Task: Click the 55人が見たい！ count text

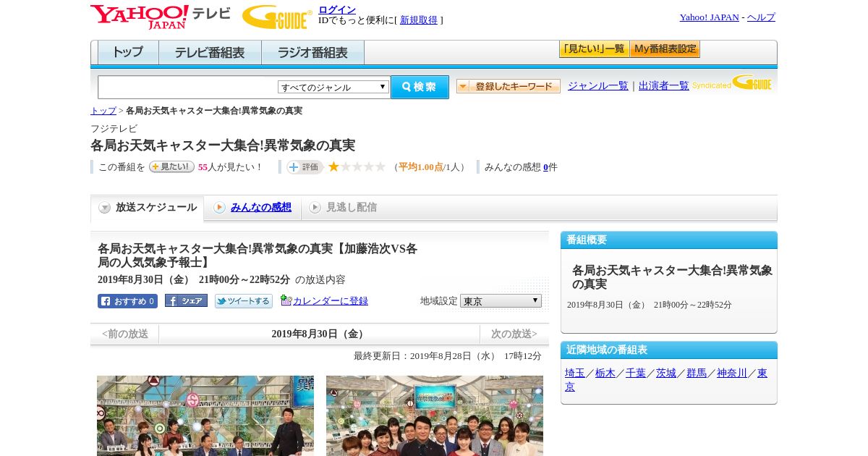Action: point(230,167)
